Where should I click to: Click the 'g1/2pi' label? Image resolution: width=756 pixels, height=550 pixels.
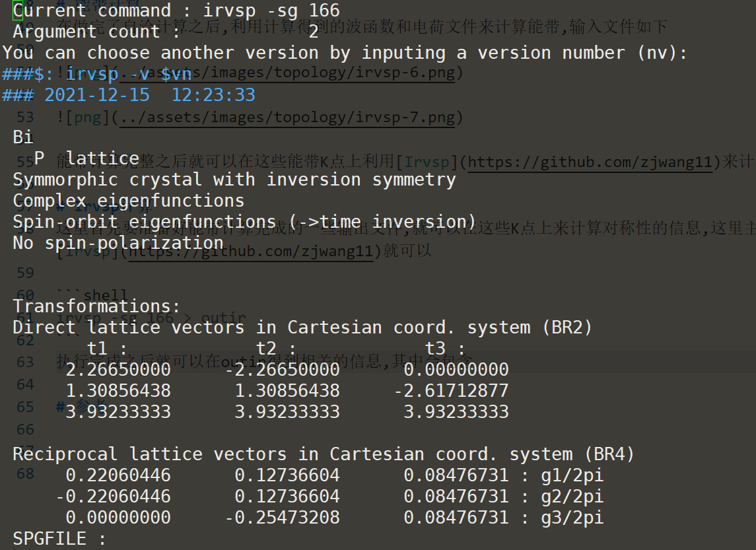tap(572, 476)
